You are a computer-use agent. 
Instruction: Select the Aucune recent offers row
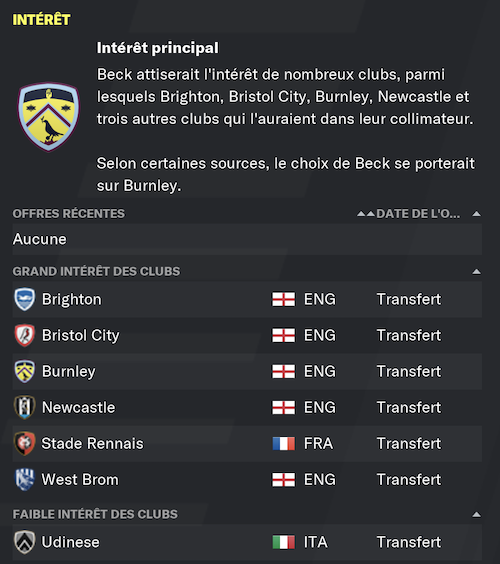click(x=247, y=239)
